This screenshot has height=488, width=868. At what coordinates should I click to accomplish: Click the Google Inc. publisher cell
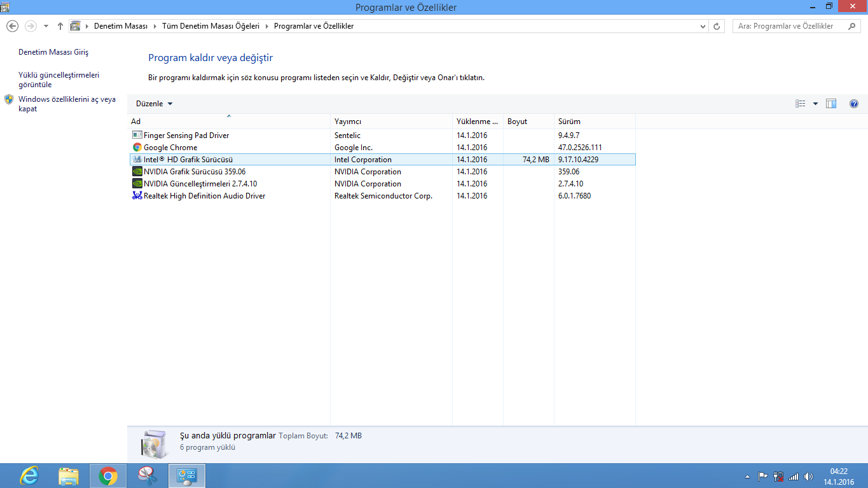pyautogui.click(x=354, y=147)
